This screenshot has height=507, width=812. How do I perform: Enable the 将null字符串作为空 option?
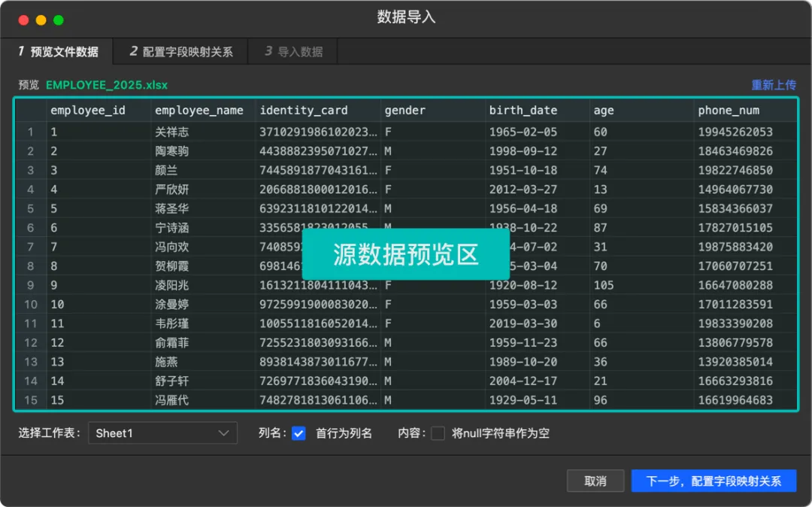(440, 433)
